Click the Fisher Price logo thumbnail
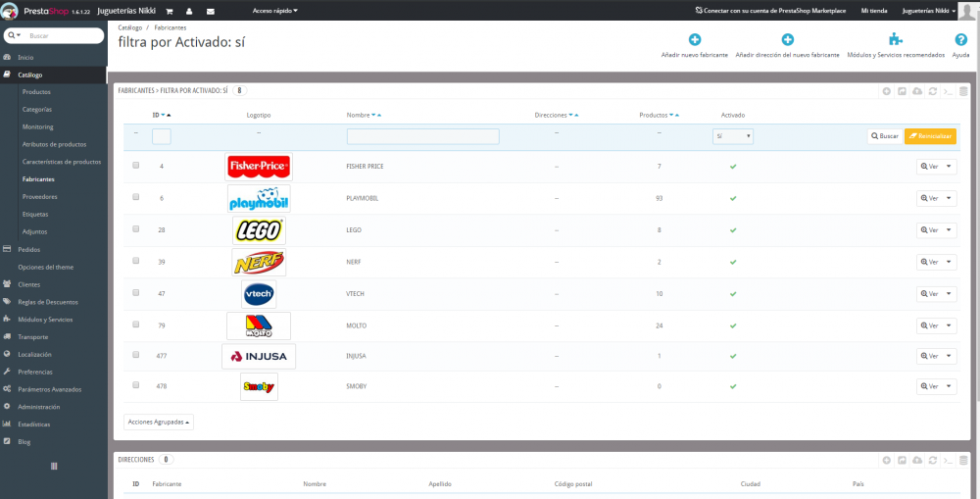980x499 pixels. [258, 167]
